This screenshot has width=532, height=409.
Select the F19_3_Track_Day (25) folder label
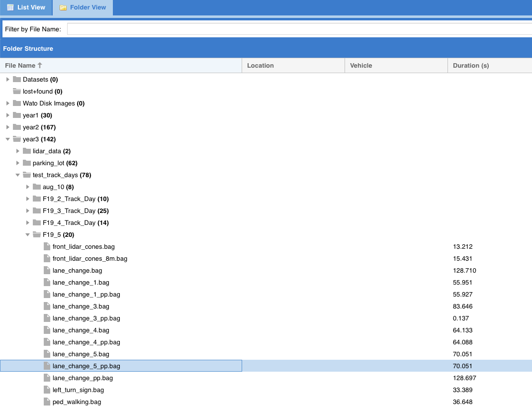tap(76, 211)
